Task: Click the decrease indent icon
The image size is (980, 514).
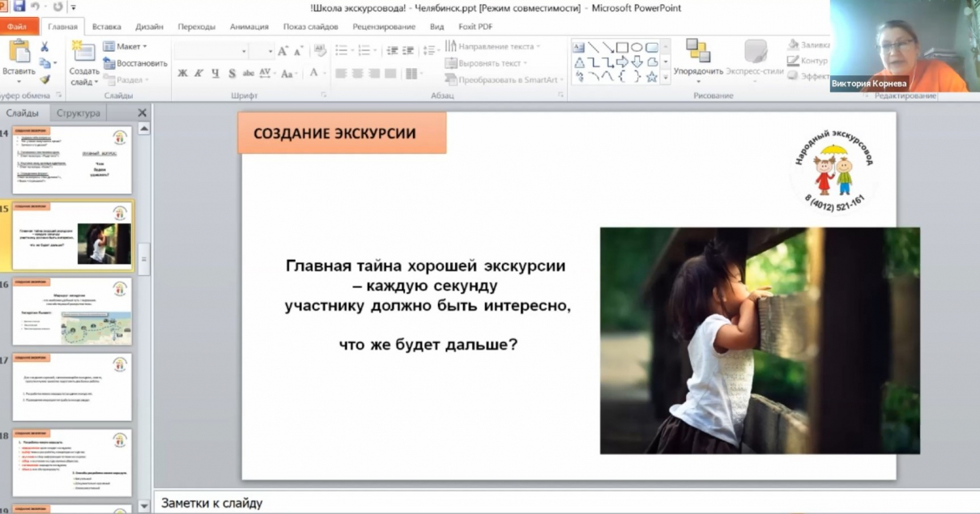Action: (393, 50)
